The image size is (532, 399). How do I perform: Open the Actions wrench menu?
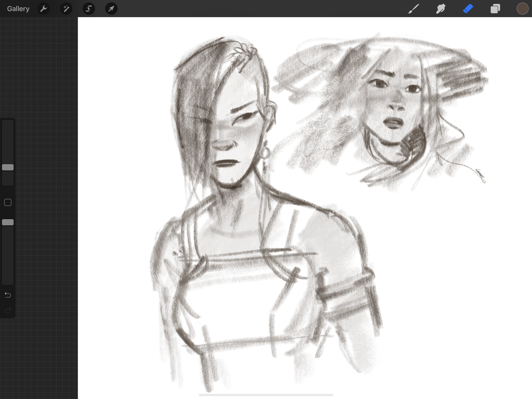pyautogui.click(x=44, y=9)
